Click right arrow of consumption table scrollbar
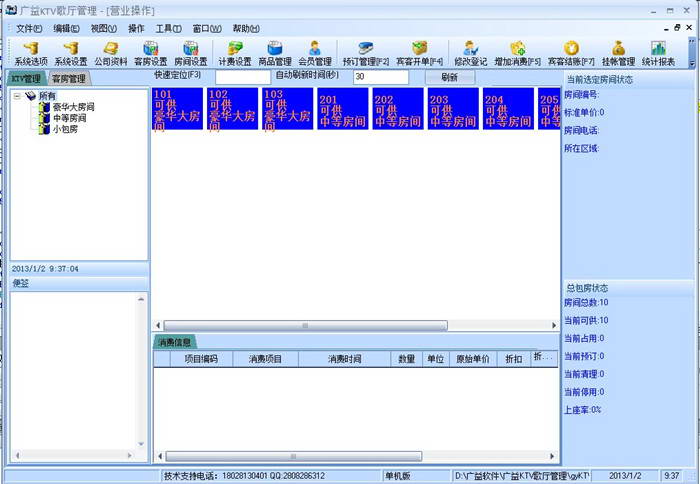This screenshot has width=700, height=484. tap(552, 456)
